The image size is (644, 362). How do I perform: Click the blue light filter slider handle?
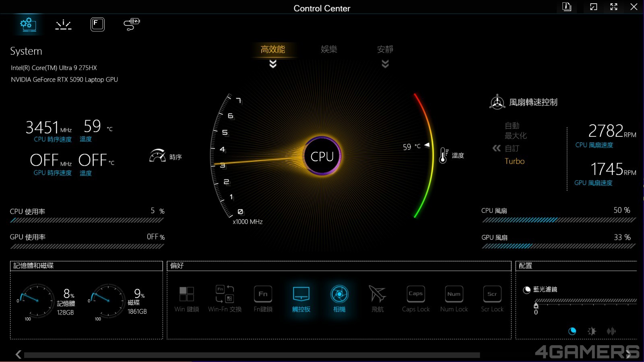pos(536,306)
